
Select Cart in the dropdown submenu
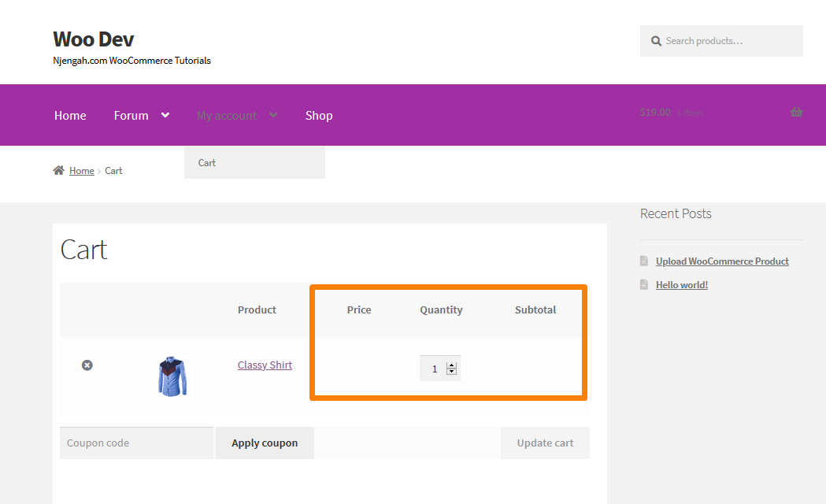click(254, 163)
